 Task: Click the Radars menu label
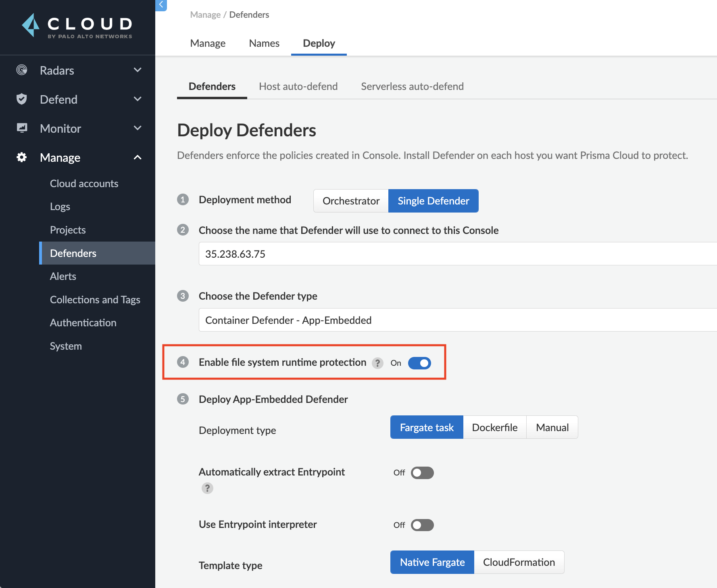click(x=57, y=71)
